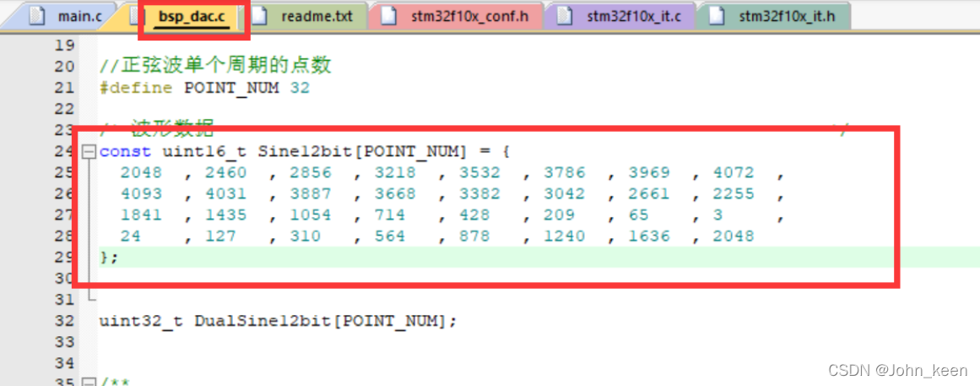Click the Sine12bit array name
This screenshot has width=980, height=386.
[x=306, y=151]
